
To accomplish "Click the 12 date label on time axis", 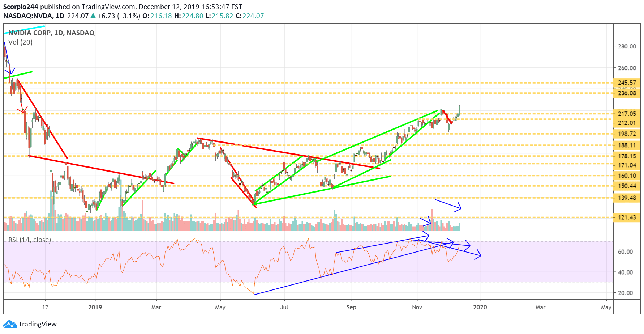I will [x=45, y=307].
